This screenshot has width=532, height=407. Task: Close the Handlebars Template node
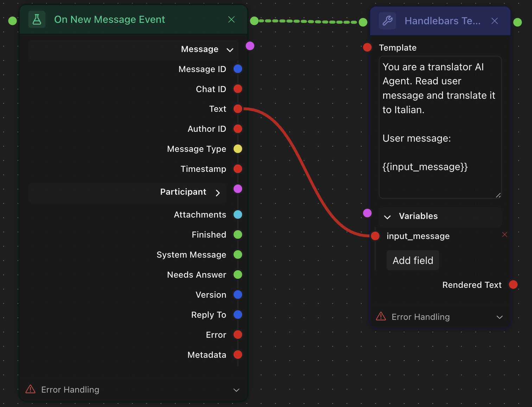[494, 21]
